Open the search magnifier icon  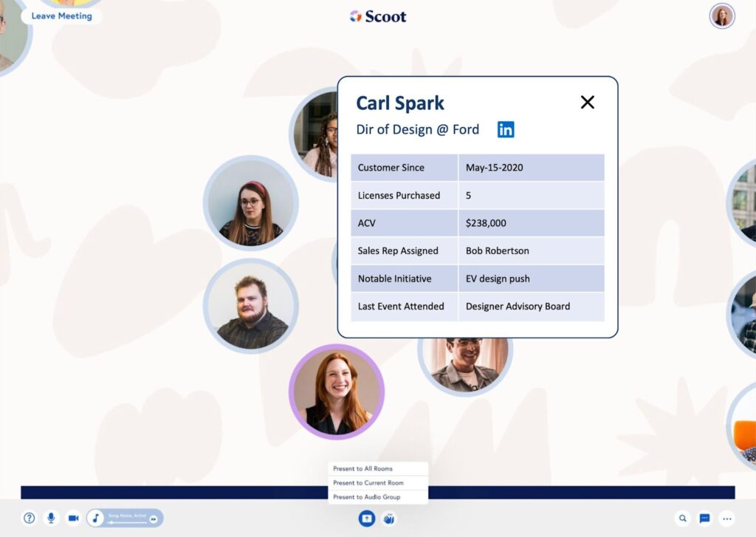point(683,519)
